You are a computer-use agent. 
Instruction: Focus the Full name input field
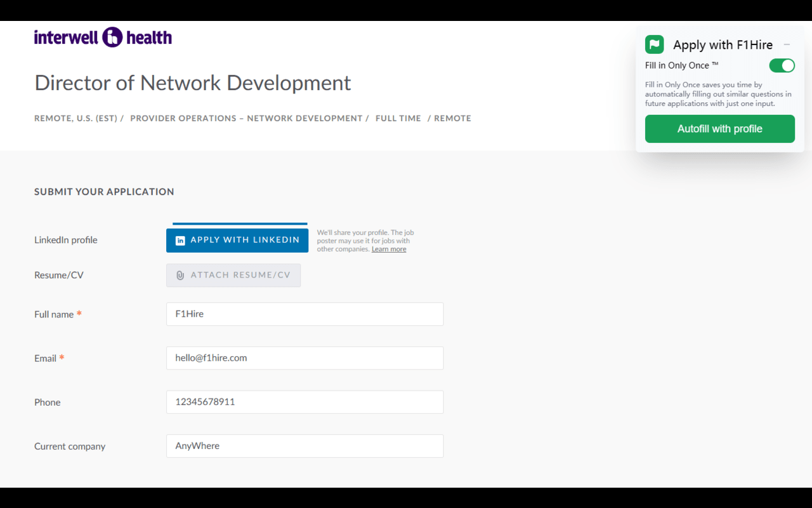pyautogui.click(x=304, y=314)
